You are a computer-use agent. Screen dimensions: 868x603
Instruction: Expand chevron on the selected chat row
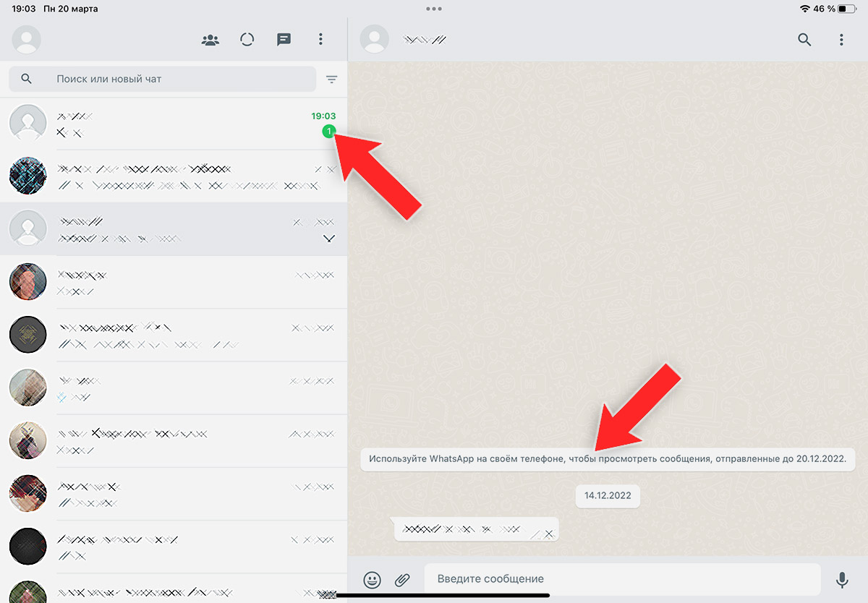[x=329, y=239]
